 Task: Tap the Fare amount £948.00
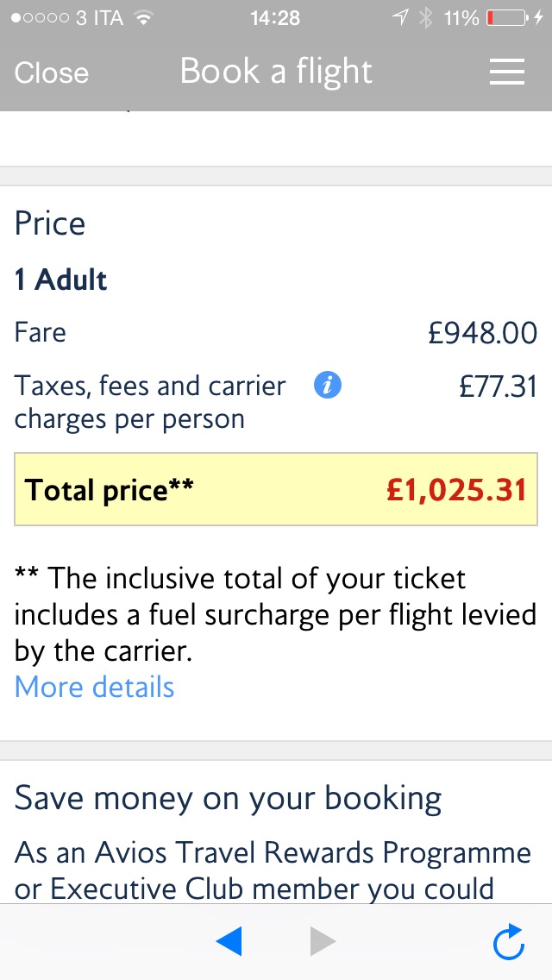pos(482,333)
